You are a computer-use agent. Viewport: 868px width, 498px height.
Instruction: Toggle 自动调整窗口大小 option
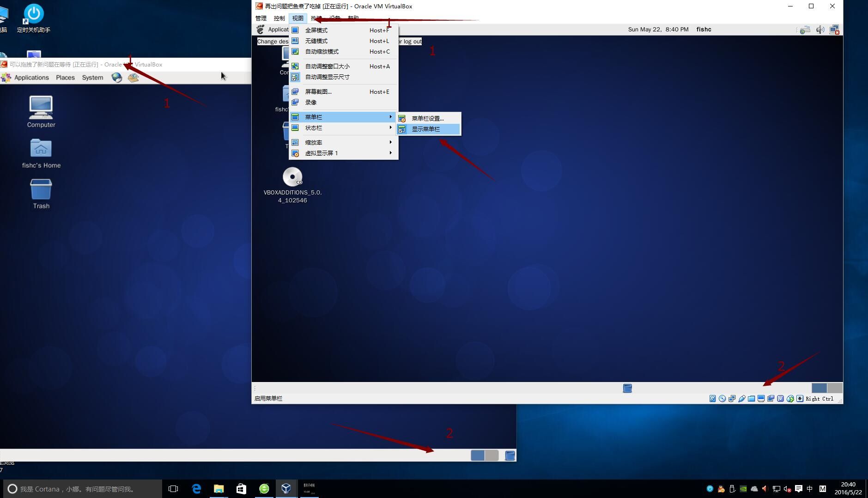344,66
